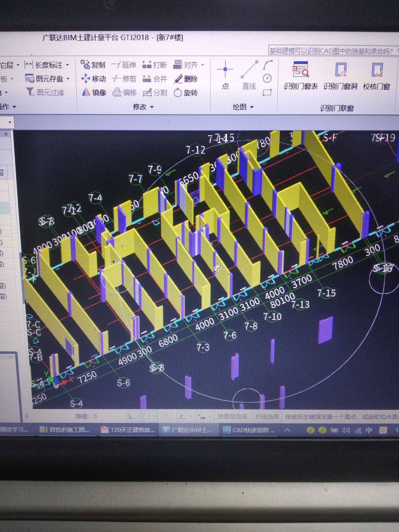Click the 长度标注 dimension tool
Image resolution: width=399 pixels, height=532 pixels.
44,65
